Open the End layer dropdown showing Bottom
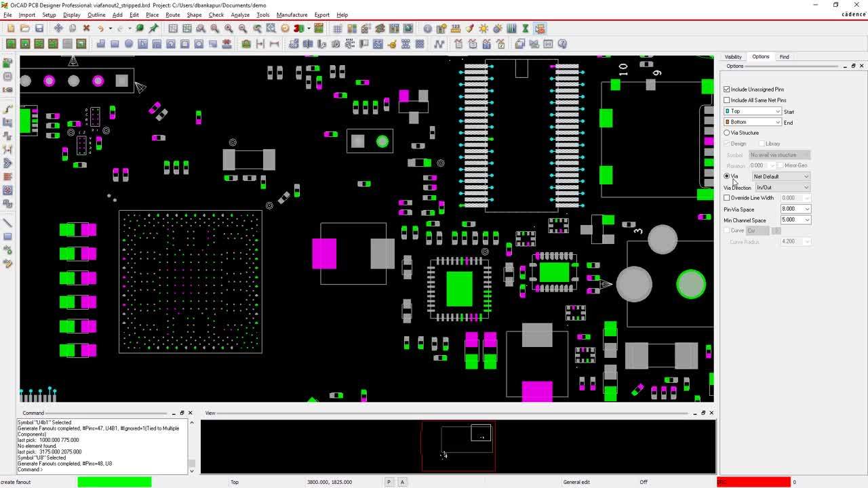 [778, 122]
